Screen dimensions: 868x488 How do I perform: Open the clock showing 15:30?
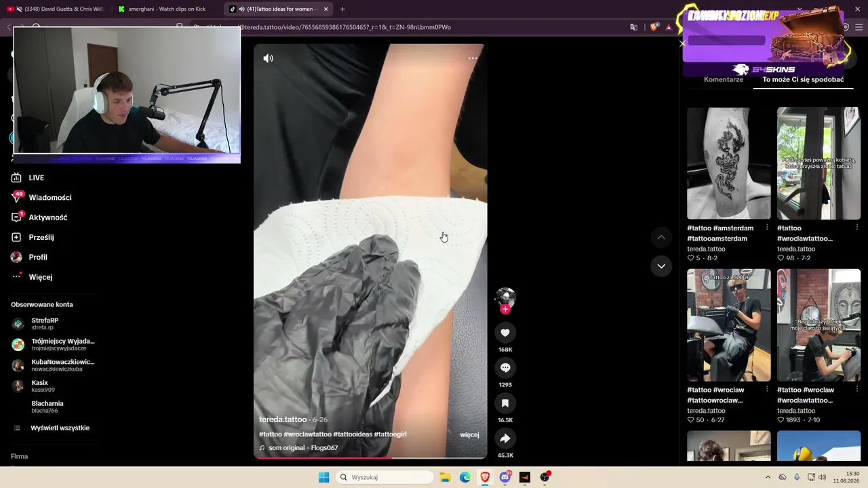[x=848, y=477]
